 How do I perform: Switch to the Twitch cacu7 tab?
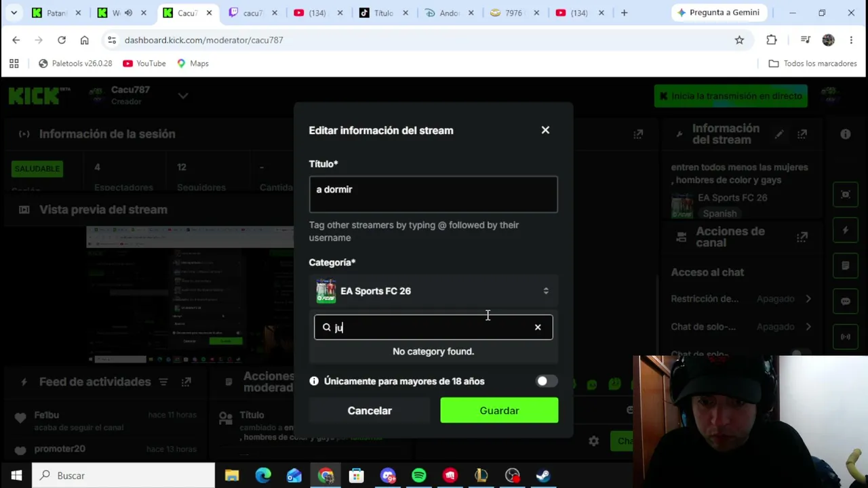click(x=254, y=13)
